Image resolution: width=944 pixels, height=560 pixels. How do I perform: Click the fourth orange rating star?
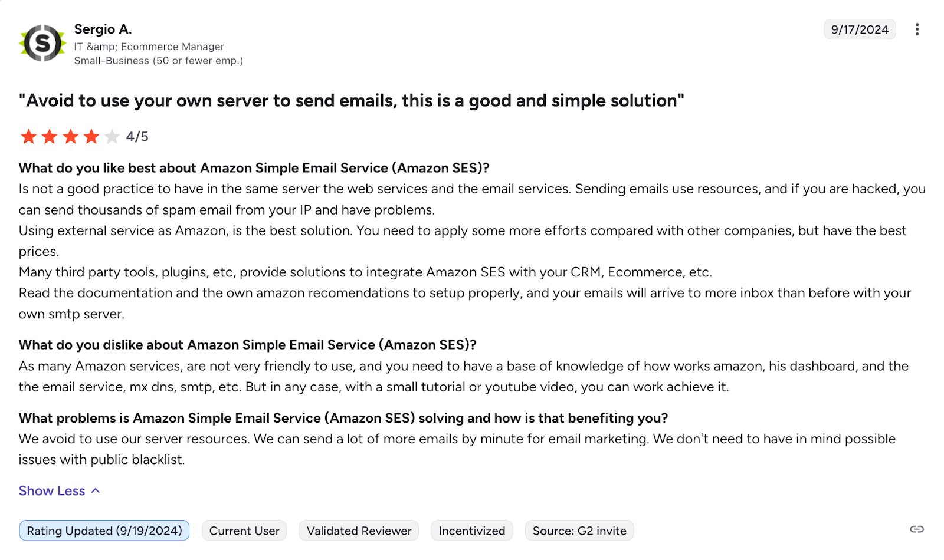coord(91,137)
